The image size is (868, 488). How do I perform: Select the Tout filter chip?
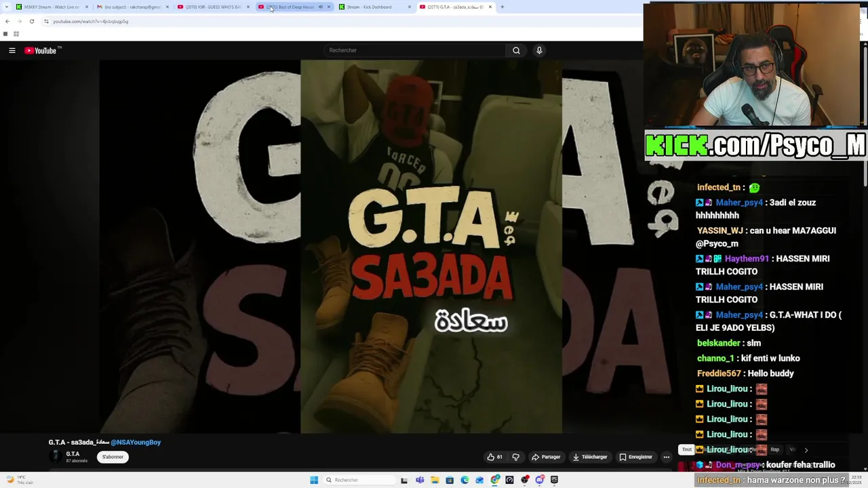(x=687, y=449)
